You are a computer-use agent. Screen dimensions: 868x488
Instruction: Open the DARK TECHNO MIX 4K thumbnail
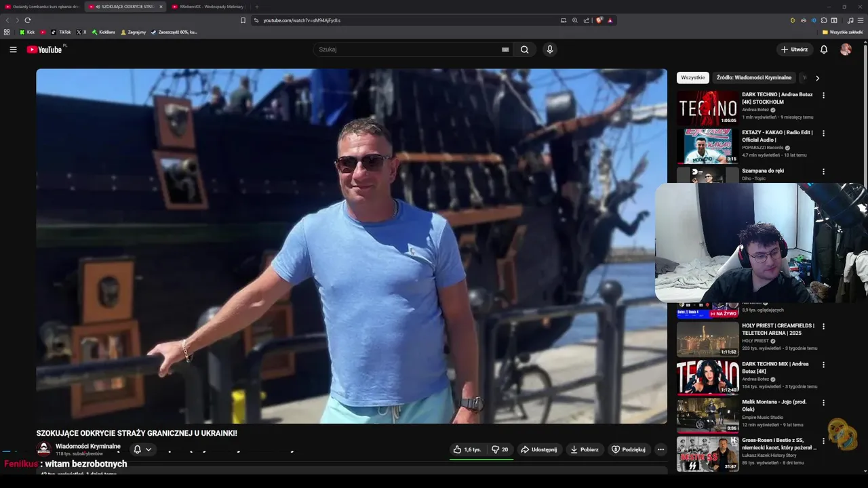tap(707, 377)
